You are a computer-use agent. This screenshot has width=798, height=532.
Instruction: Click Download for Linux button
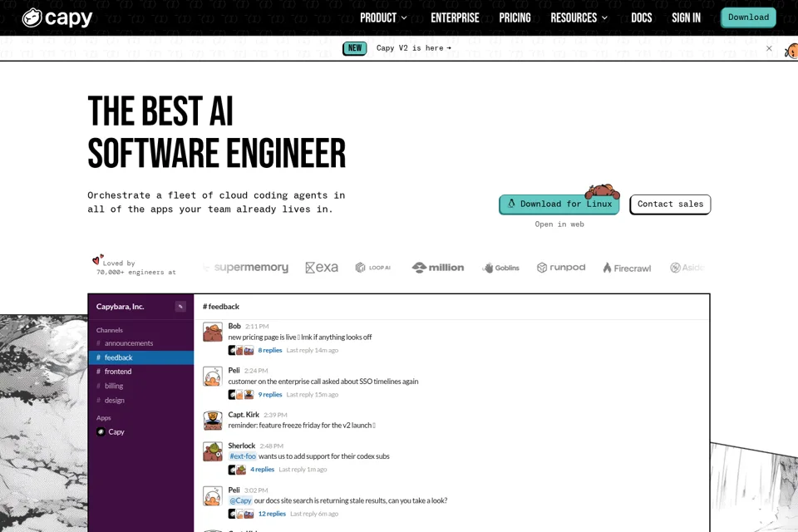[x=559, y=204]
